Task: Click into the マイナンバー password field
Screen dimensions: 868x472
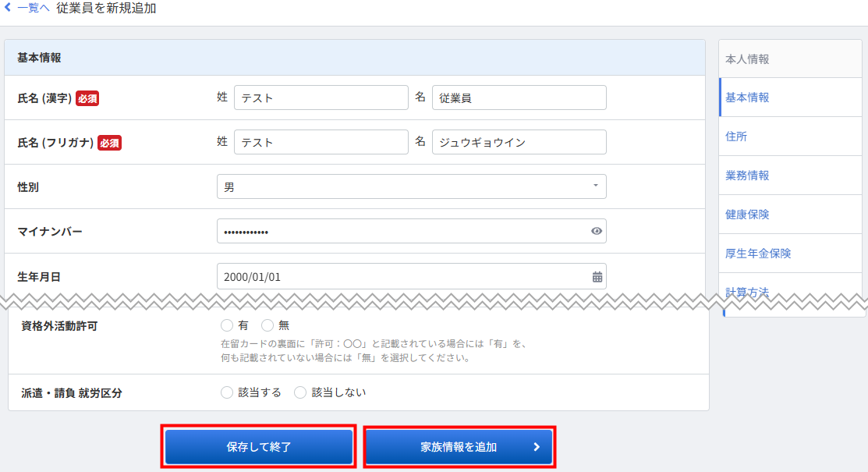Action: (x=402, y=232)
